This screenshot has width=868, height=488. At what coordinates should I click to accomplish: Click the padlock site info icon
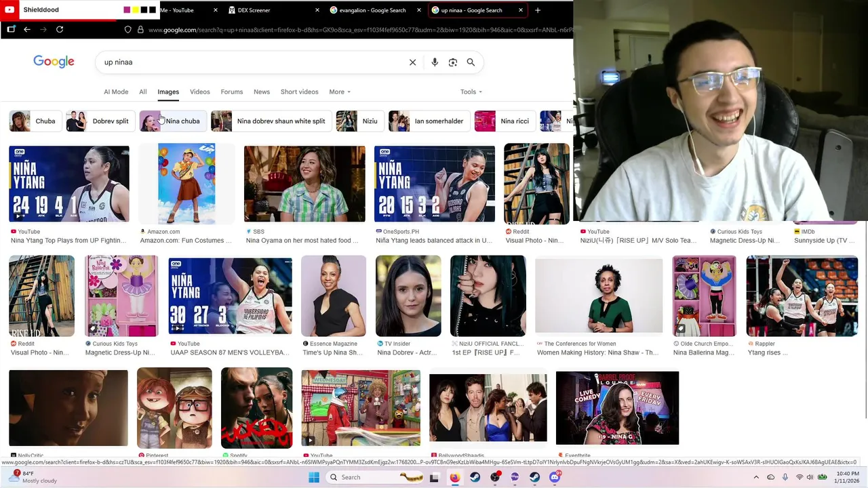coord(140,30)
